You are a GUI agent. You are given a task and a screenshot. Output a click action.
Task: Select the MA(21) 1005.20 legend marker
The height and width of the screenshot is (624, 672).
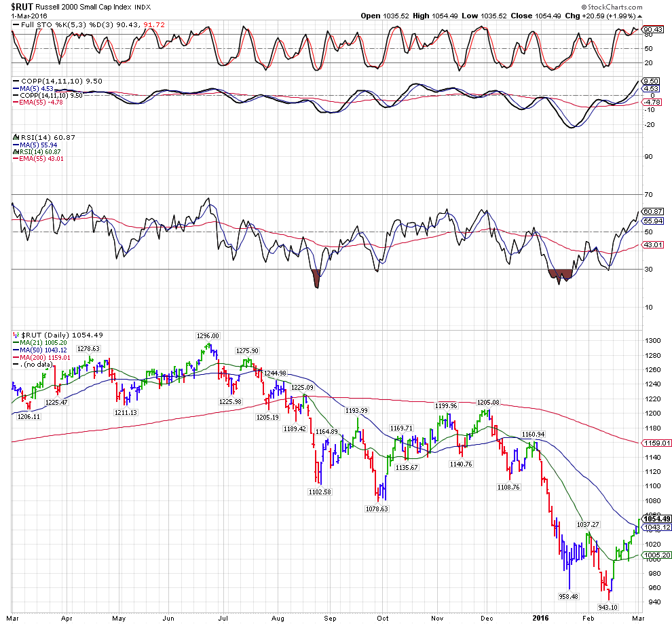(x=16, y=343)
